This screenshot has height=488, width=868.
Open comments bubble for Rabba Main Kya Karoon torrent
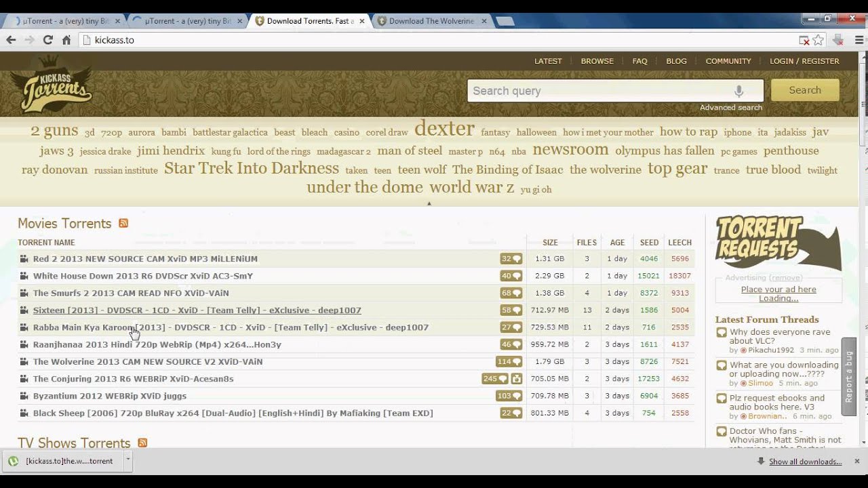511,327
